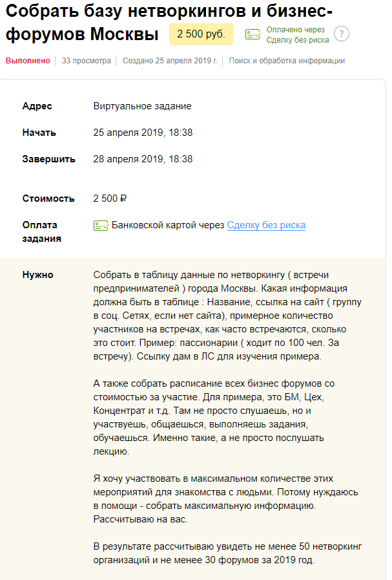Viewport: 392px width, 580px height.
Task: Open the Поиск и обработка информации category
Action: tap(287, 61)
